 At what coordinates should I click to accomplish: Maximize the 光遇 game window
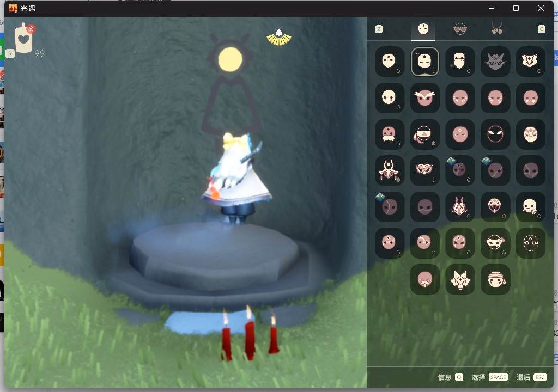tap(515, 8)
